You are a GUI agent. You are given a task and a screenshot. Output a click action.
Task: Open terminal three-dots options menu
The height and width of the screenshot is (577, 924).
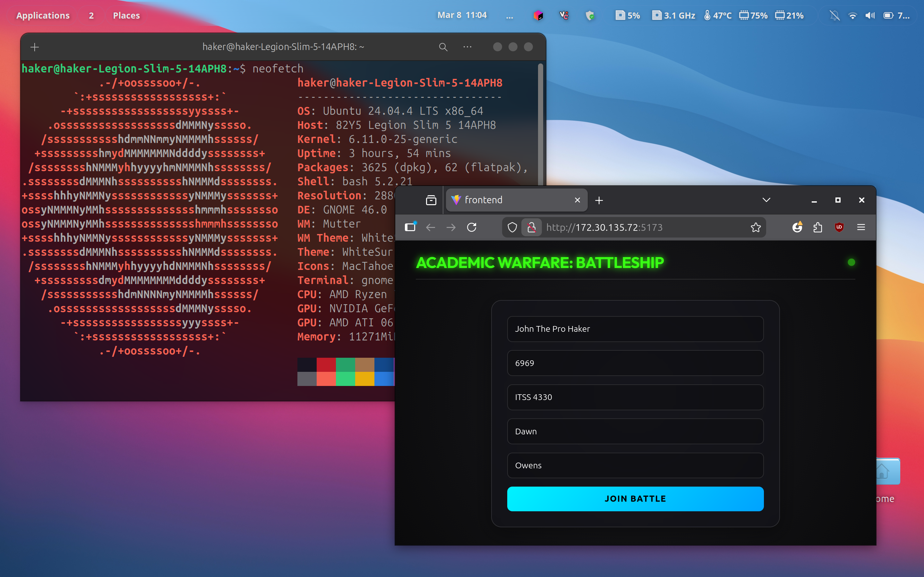(467, 47)
